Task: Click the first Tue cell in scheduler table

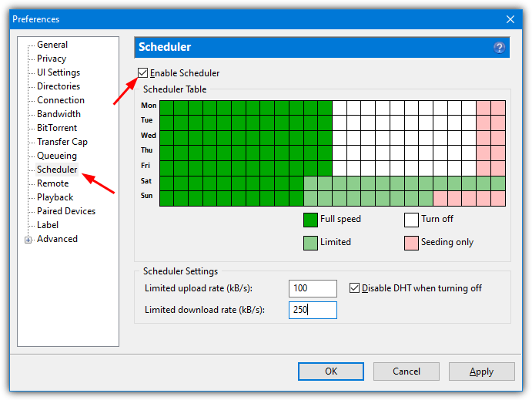Action: 166,123
